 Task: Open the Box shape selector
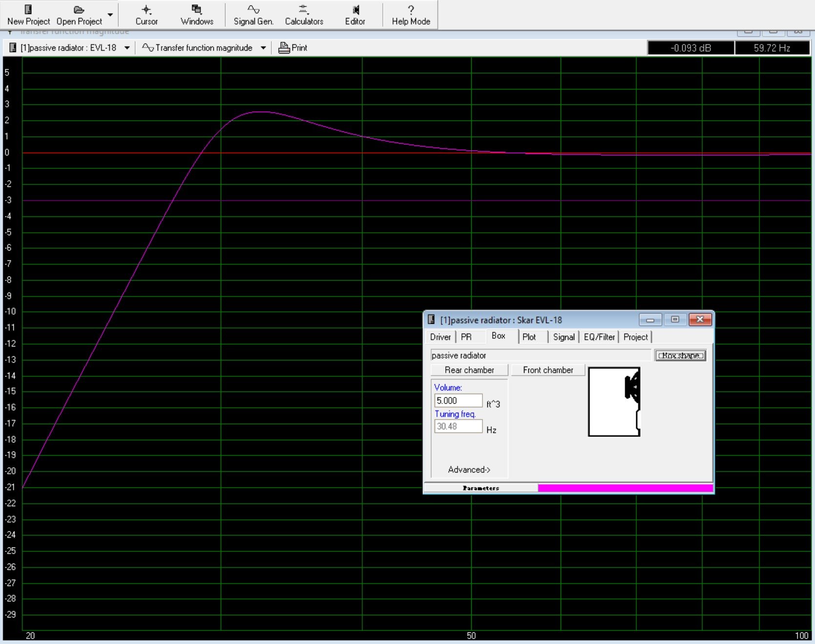click(x=680, y=355)
